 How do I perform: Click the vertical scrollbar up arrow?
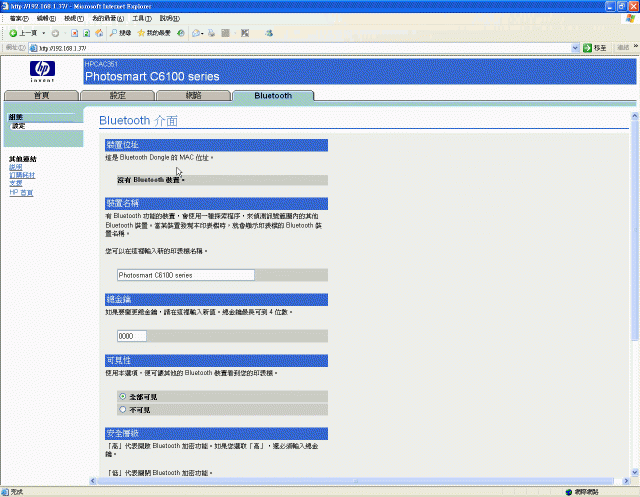635,116
